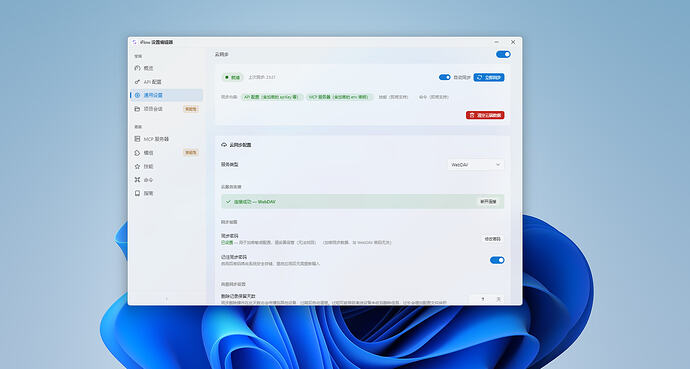Open the WebDAV service type dropdown

point(476,164)
